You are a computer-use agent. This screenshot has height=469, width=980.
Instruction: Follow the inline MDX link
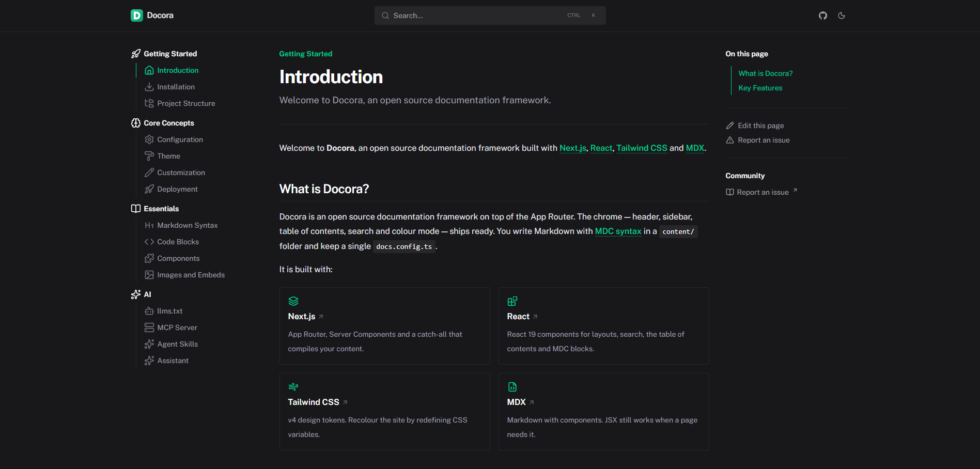tap(695, 148)
